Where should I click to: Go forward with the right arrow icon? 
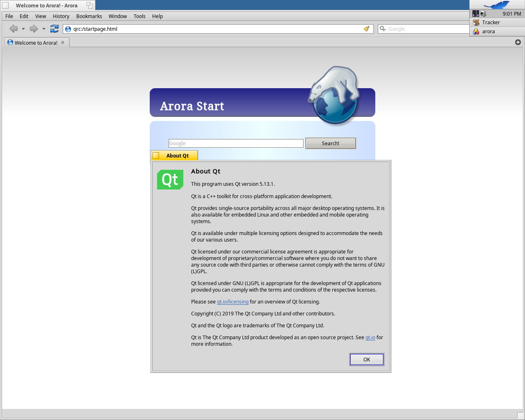[34, 29]
